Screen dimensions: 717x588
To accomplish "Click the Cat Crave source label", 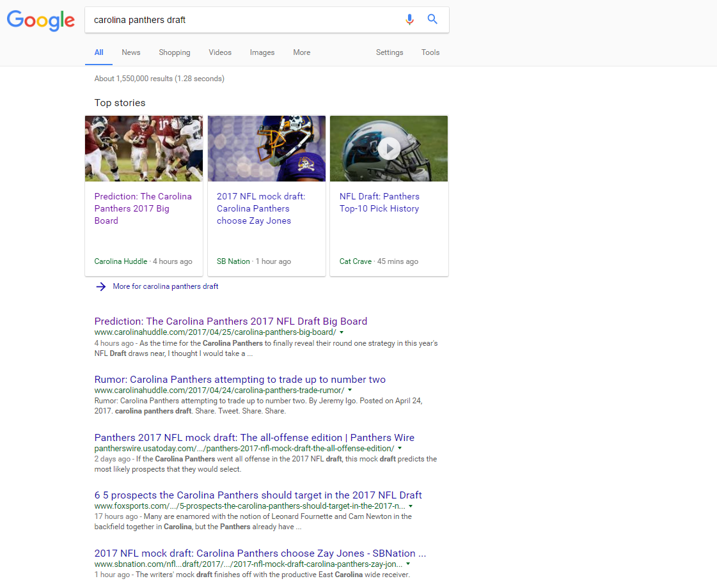I will point(355,261).
